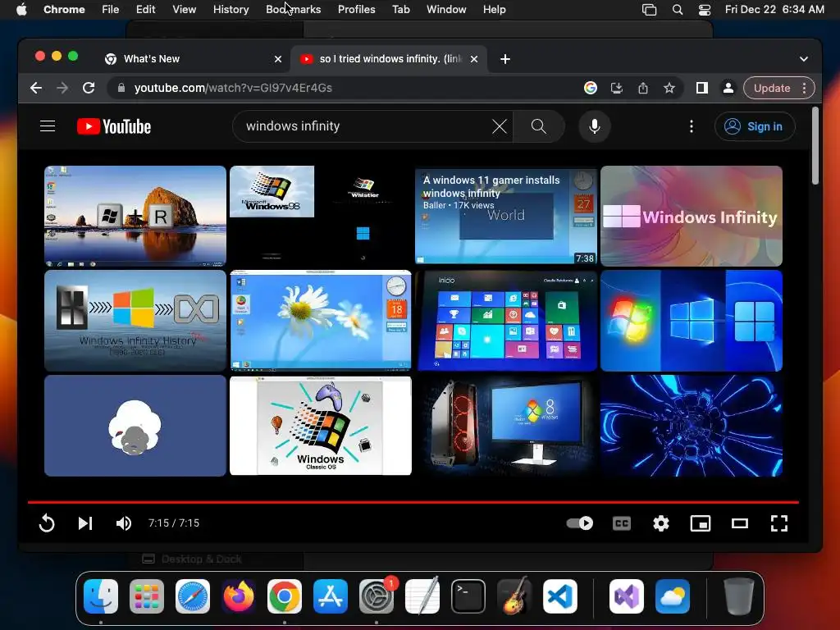This screenshot has height=630, width=840.
Task: Clear the search query with the X
Action: (500, 126)
